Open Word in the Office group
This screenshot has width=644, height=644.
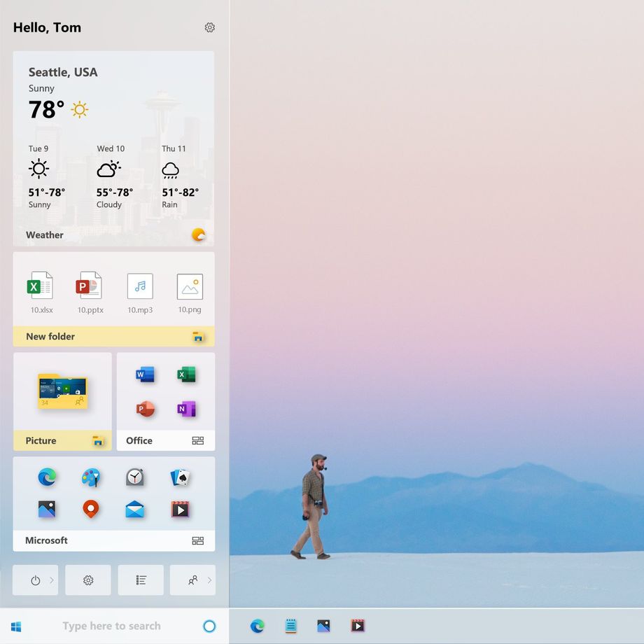(145, 374)
